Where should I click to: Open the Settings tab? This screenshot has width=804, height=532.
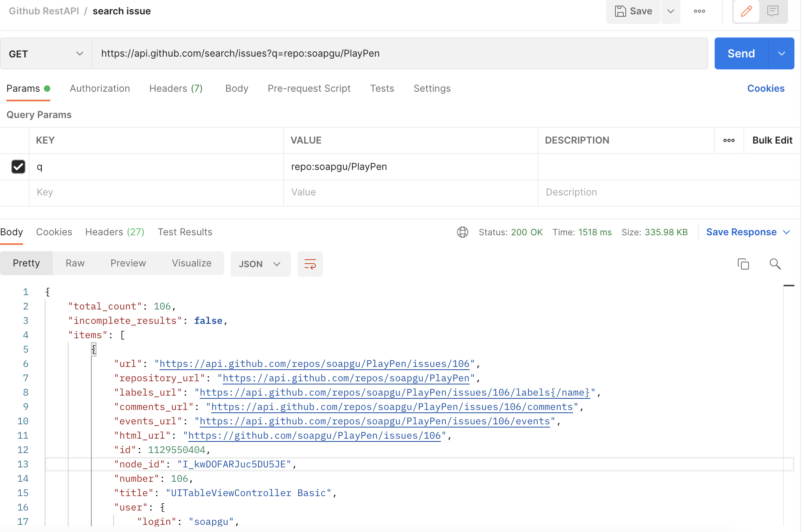point(432,89)
